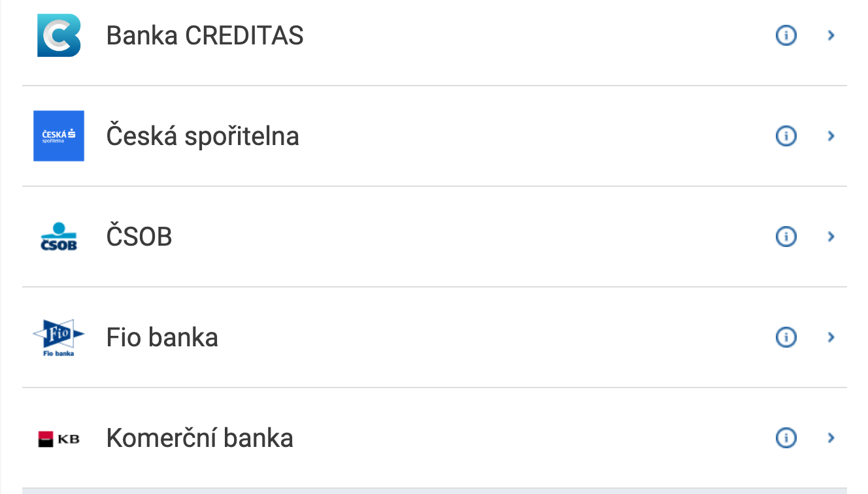Choose Komerční banka list entry
This screenshot has height=494, width=868.
pyautogui.click(x=199, y=438)
